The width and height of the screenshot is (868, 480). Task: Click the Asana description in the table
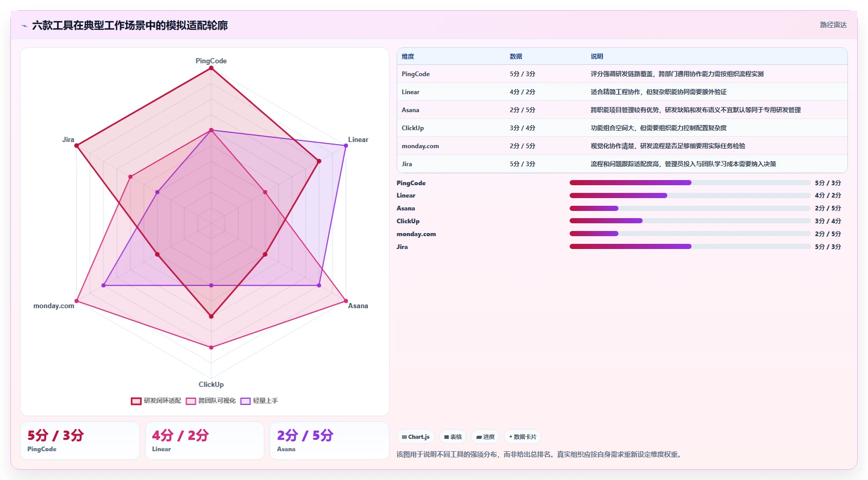pyautogui.click(x=696, y=110)
